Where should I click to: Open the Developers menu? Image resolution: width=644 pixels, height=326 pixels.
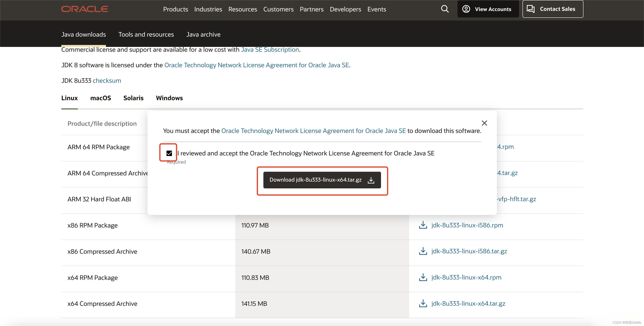coord(345,9)
